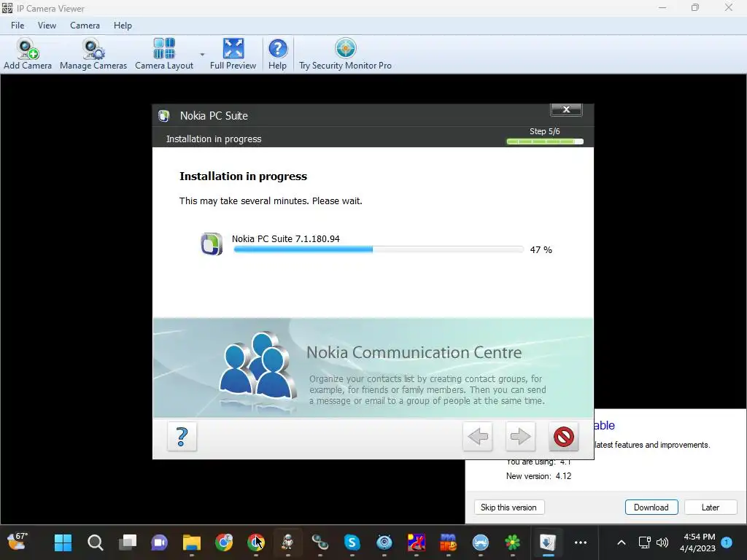Click the volume icon in system tray
747x560 pixels.
[662, 542]
